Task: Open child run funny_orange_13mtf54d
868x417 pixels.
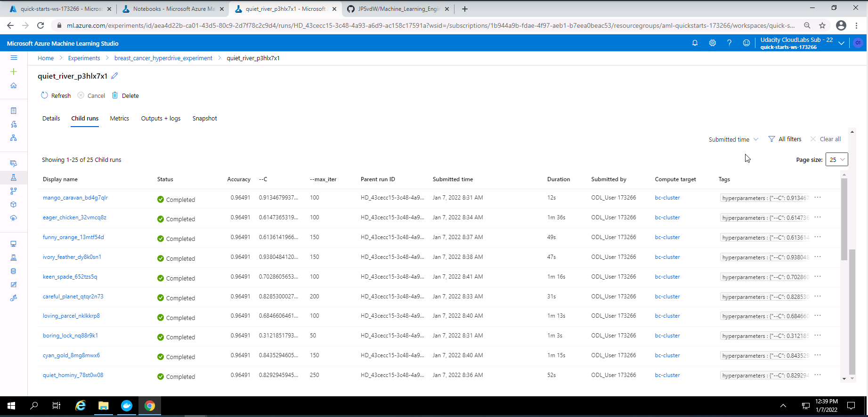Action: tap(73, 237)
